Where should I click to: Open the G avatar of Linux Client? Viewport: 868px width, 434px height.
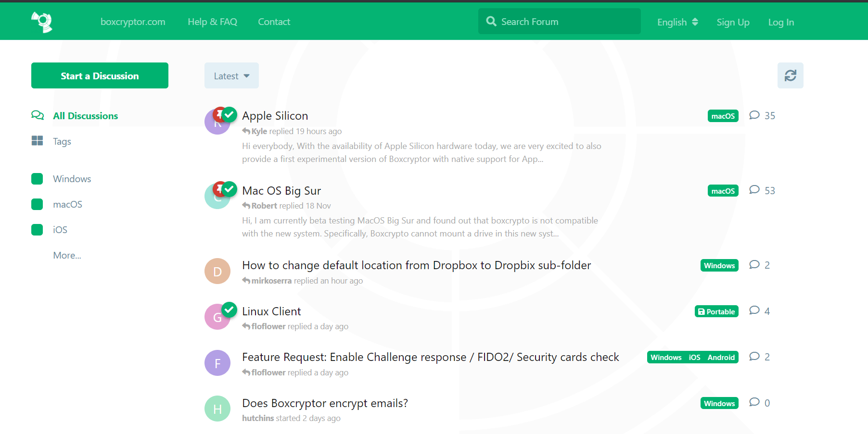[217, 317]
